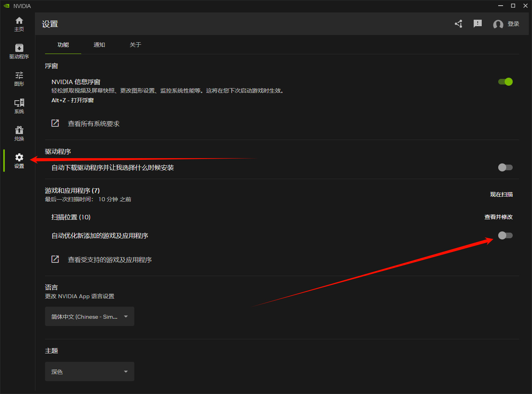The width and height of the screenshot is (532, 394).
Task: Switch to the 功能 tab
Action: point(63,45)
